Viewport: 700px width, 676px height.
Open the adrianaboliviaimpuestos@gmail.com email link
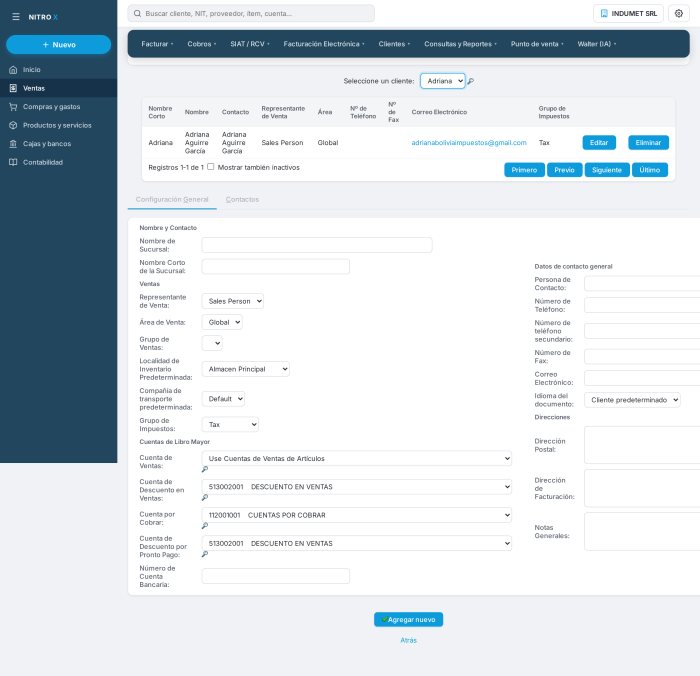[469, 142]
